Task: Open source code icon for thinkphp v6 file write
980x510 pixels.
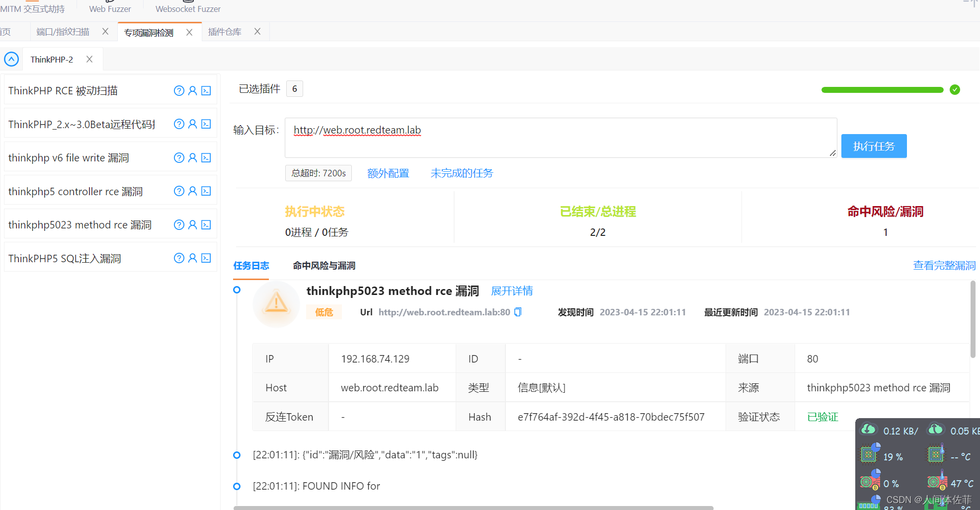Action: [206, 157]
